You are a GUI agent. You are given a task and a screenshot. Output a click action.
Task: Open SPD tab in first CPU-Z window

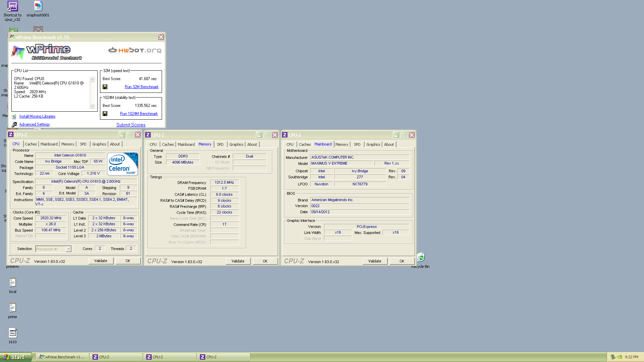(83, 144)
